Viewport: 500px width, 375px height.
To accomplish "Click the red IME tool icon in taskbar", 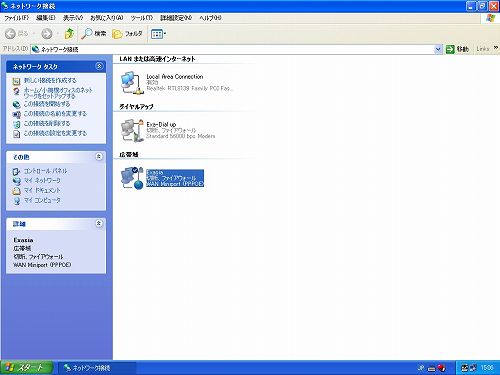I will tap(441, 368).
